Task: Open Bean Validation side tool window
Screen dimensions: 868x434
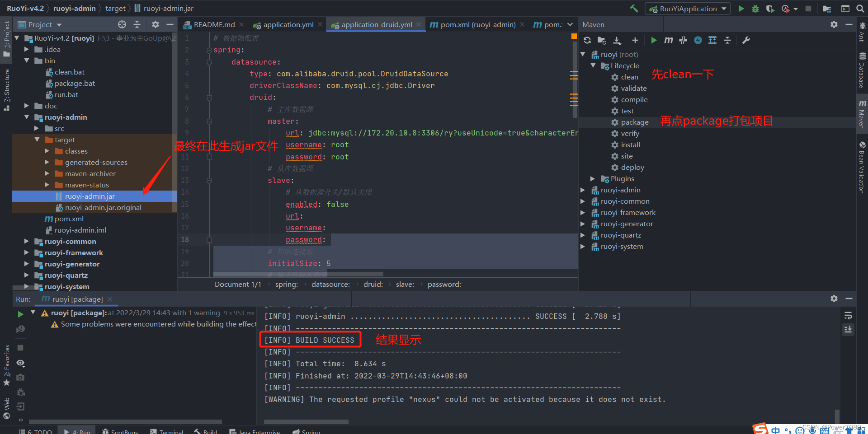Action: click(862, 167)
